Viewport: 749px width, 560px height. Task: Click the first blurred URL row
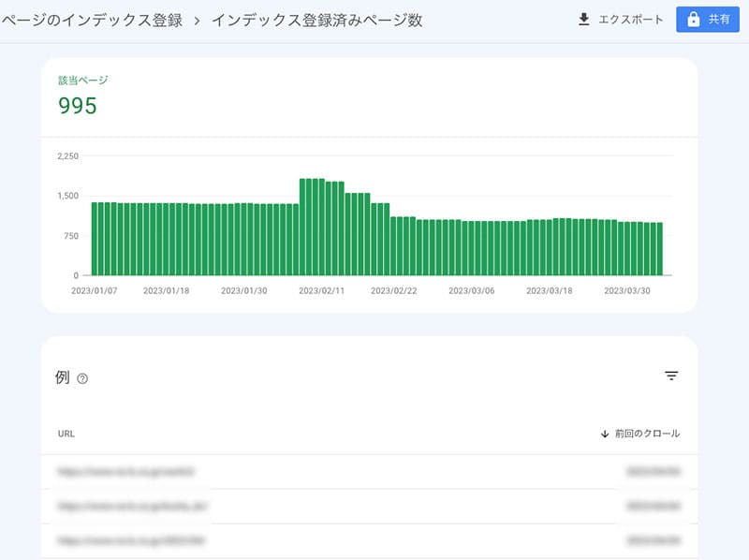click(369, 472)
